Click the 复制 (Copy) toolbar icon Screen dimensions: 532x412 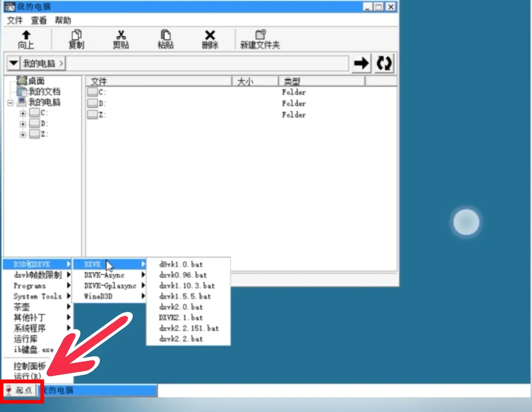click(x=76, y=35)
